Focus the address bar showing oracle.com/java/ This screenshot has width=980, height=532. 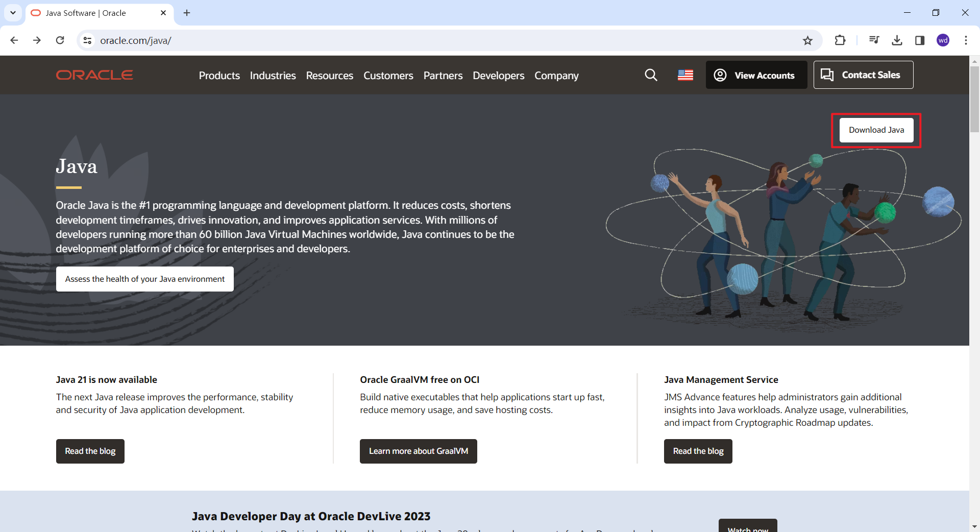[x=449, y=40]
